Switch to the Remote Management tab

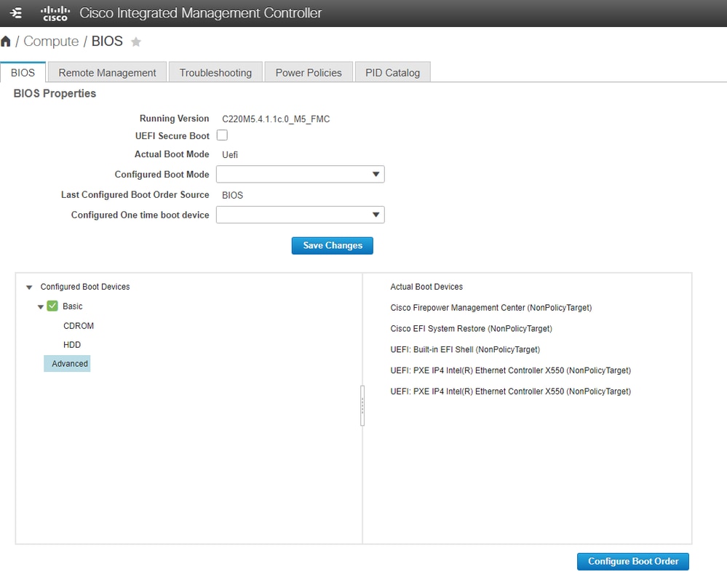(x=107, y=73)
